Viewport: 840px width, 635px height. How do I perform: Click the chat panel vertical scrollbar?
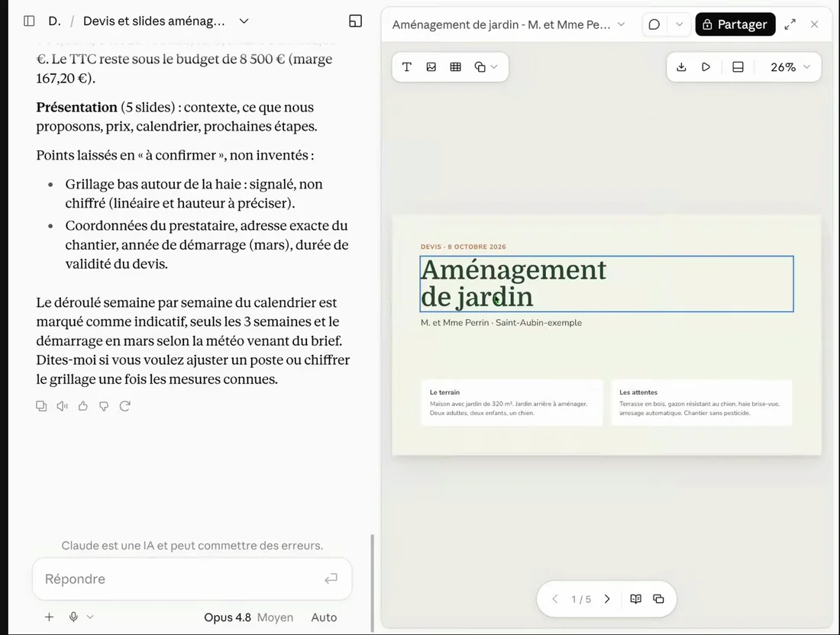coord(373,582)
